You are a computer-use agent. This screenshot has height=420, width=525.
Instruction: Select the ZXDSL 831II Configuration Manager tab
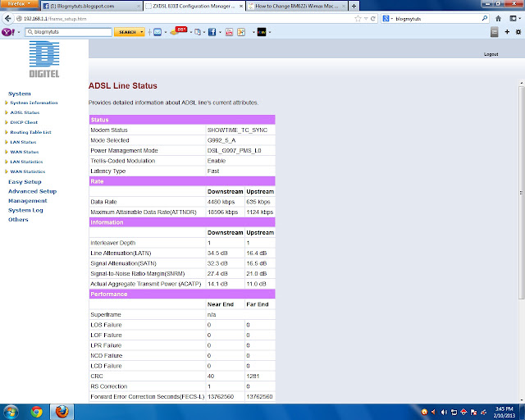[194, 6]
